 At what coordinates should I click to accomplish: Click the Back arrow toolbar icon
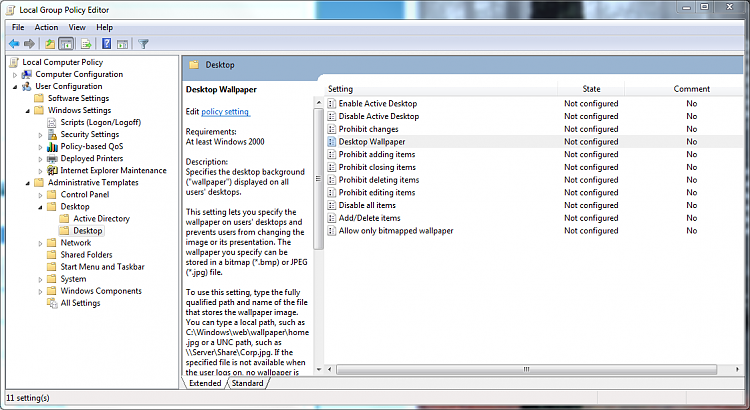(14, 44)
